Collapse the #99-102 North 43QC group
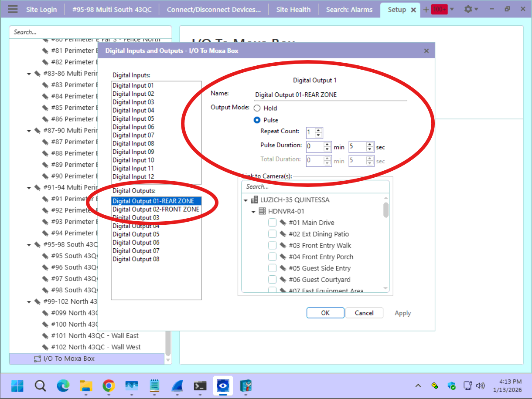The width and height of the screenshot is (532, 399). tap(29, 301)
